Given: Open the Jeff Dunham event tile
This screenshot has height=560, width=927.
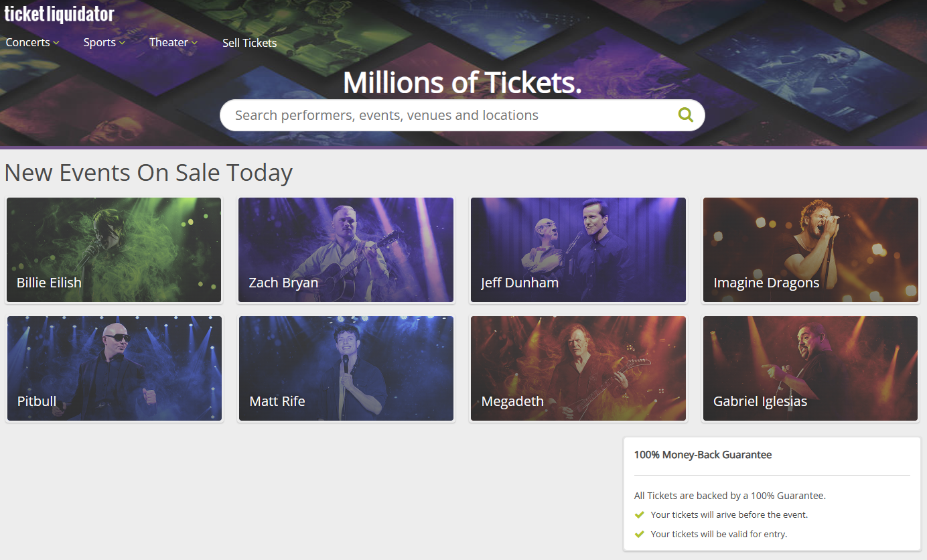Looking at the screenshot, I should [x=578, y=250].
